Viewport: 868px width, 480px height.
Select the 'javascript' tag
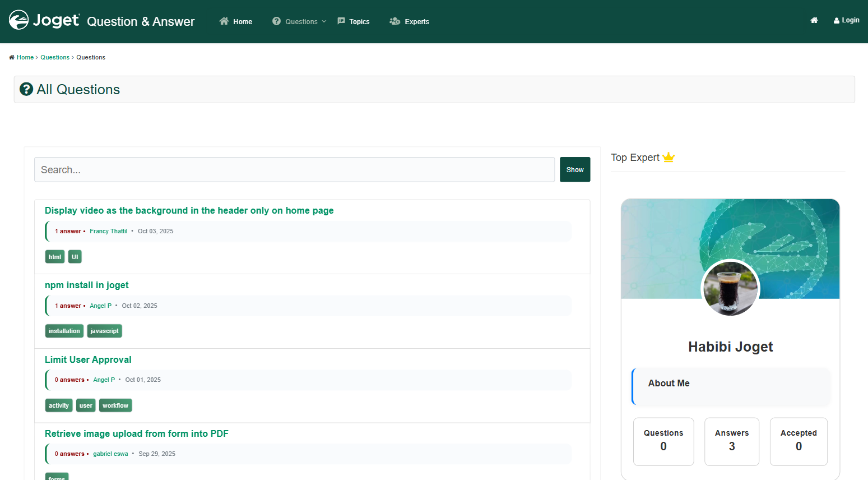[104, 331]
